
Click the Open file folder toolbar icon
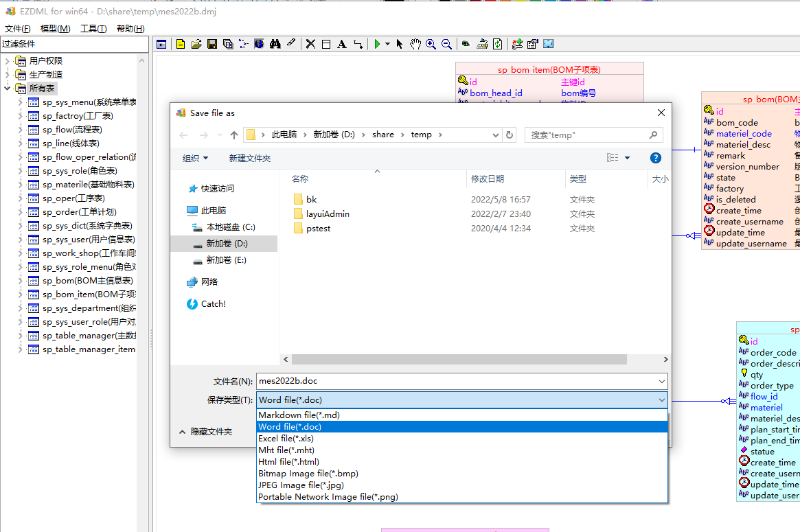coord(196,45)
